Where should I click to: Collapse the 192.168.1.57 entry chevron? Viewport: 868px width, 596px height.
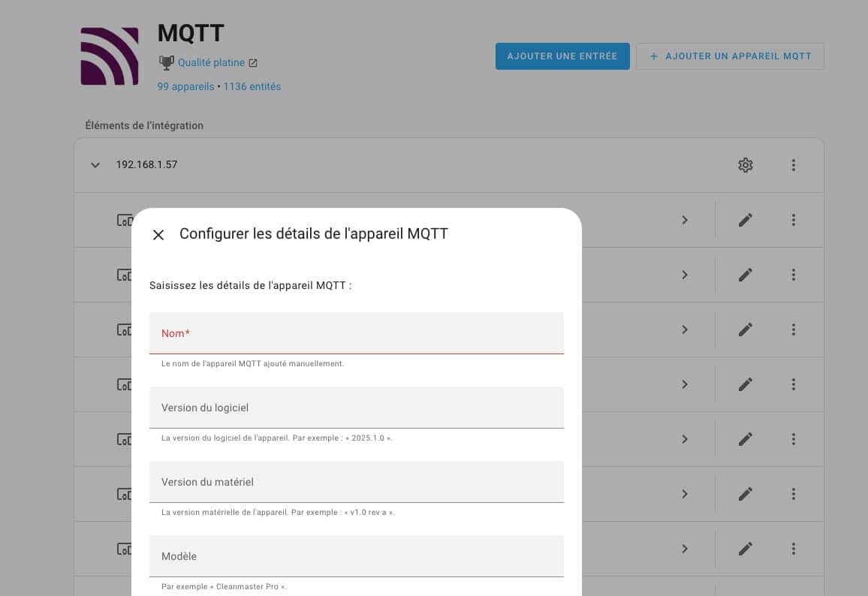[x=95, y=165]
